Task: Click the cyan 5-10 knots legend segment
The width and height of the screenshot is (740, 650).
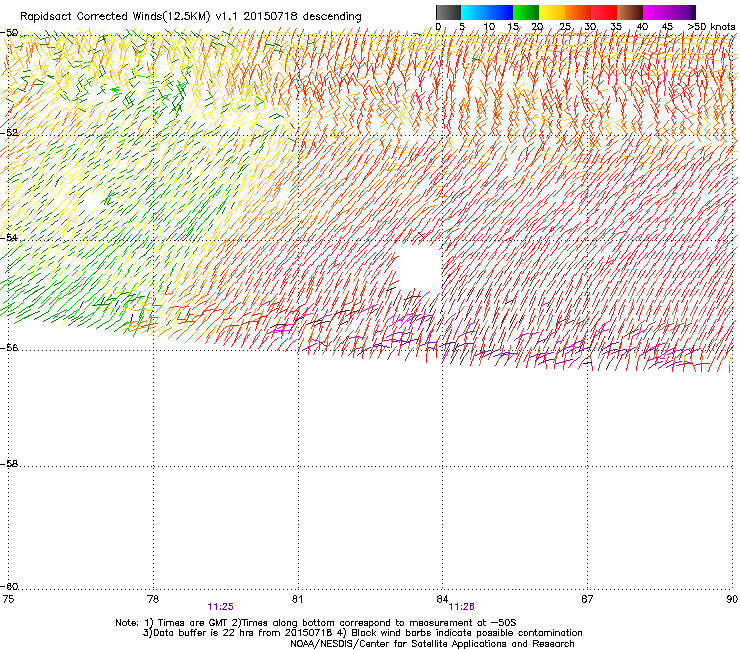Action: click(474, 12)
